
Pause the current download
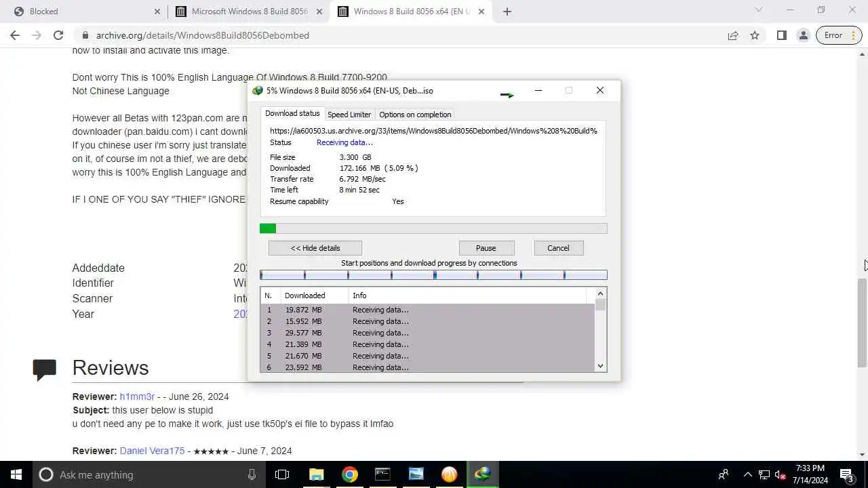[486, 248]
